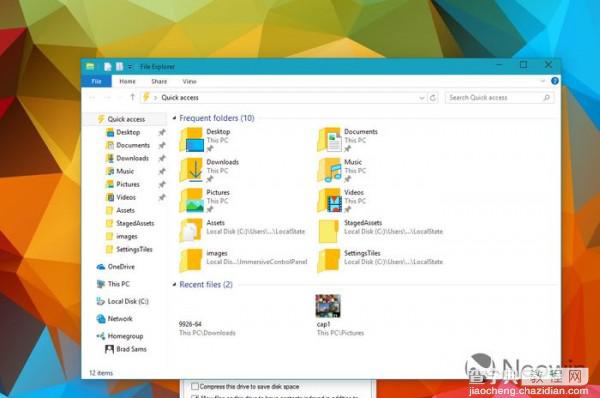Select the Pictures folder icon in Frequent folders
This screenshot has width=600, height=398.
[x=191, y=200]
